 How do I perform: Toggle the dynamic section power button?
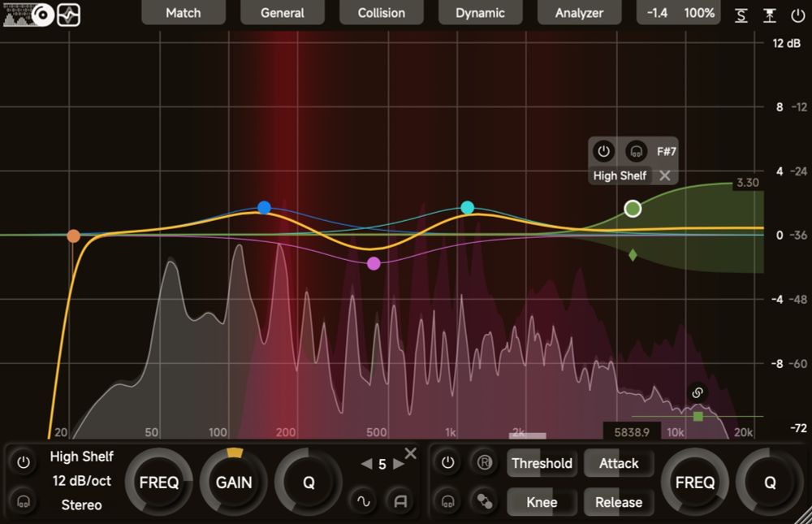click(x=447, y=462)
